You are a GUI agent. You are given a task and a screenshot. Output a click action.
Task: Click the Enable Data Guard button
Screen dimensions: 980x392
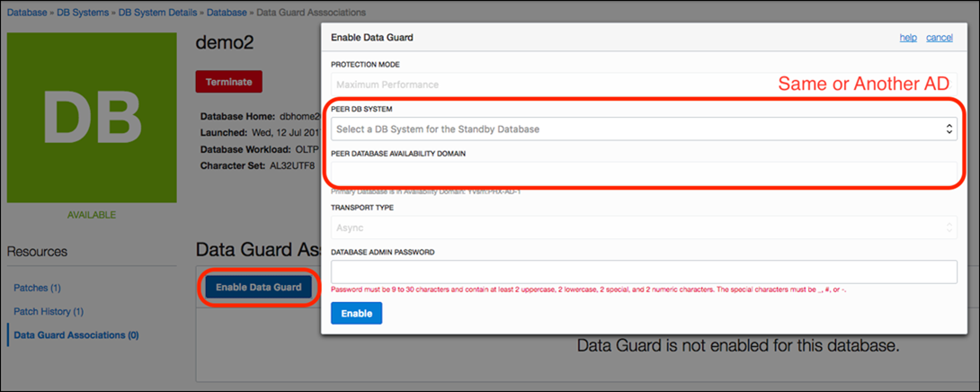(259, 287)
